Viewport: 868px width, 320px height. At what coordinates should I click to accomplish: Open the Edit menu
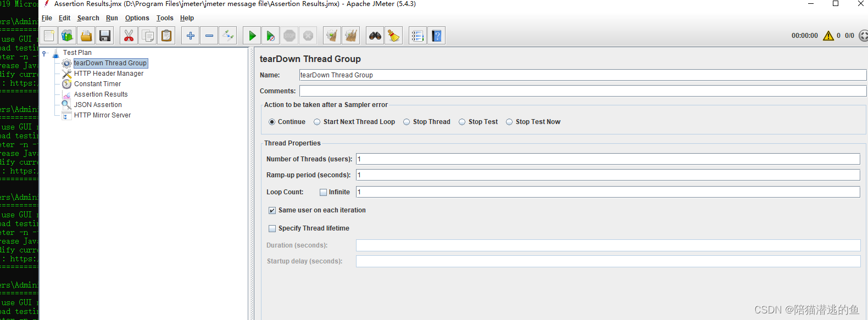(x=64, y=18)
